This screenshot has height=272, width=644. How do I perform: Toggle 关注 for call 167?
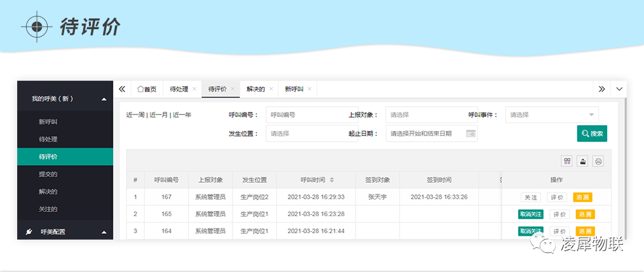(530, 197)
